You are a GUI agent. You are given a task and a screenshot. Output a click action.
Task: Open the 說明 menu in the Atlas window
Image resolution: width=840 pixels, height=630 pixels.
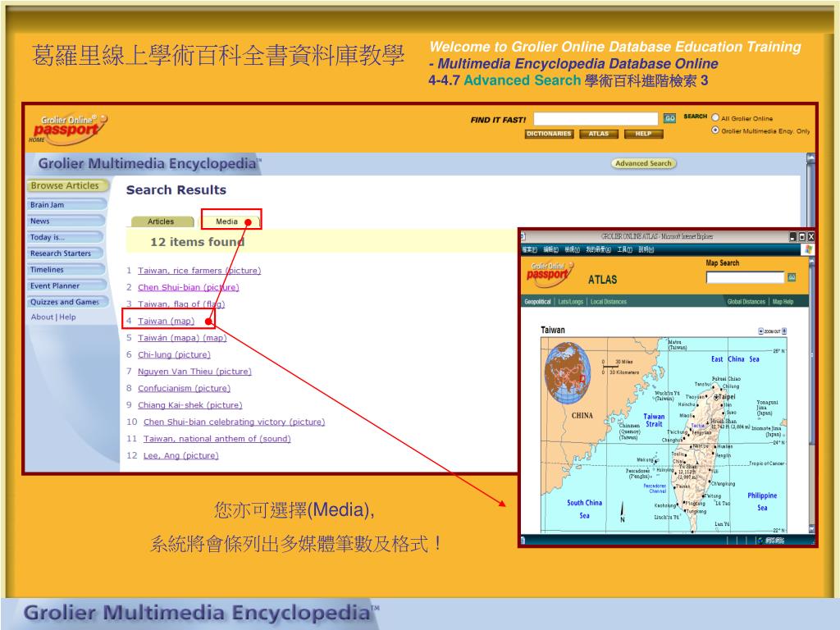[x=646, y=249]
